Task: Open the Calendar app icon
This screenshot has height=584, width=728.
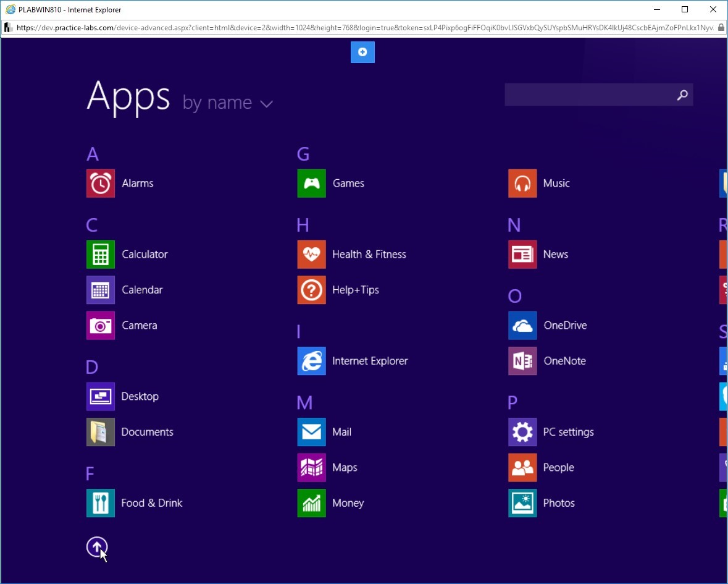Action: point(101,290)
